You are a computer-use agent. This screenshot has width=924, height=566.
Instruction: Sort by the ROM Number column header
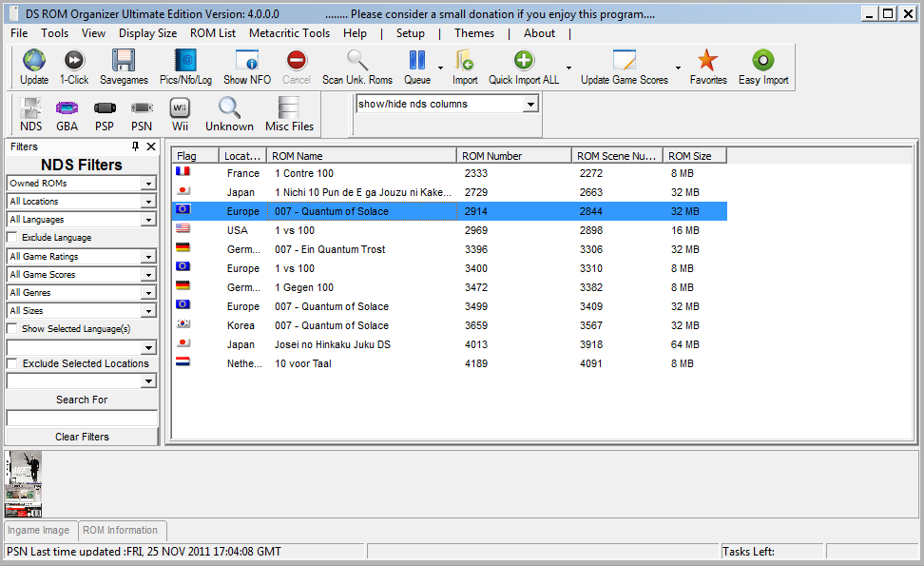(x=514, y=156)
